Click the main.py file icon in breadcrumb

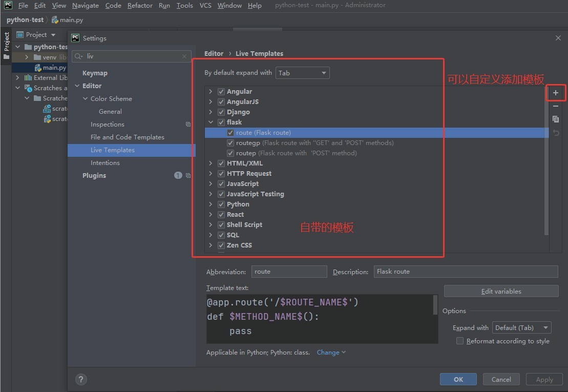tap(55, 20)
